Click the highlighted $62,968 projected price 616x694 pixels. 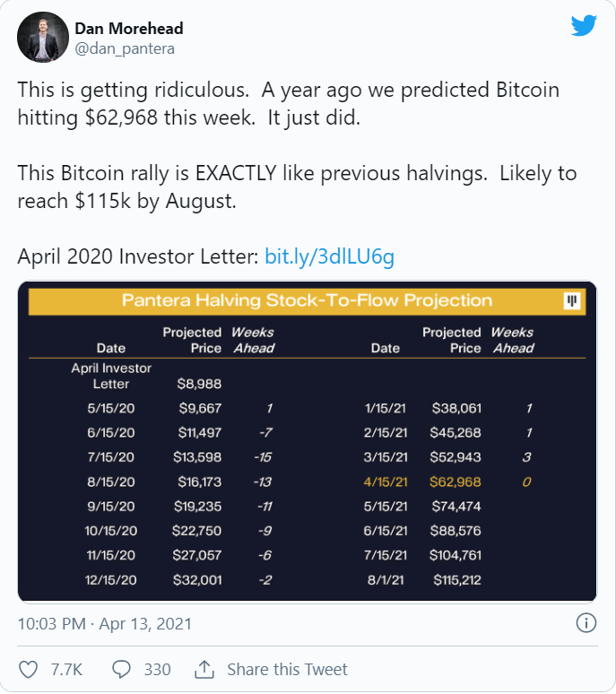point(455,482)
